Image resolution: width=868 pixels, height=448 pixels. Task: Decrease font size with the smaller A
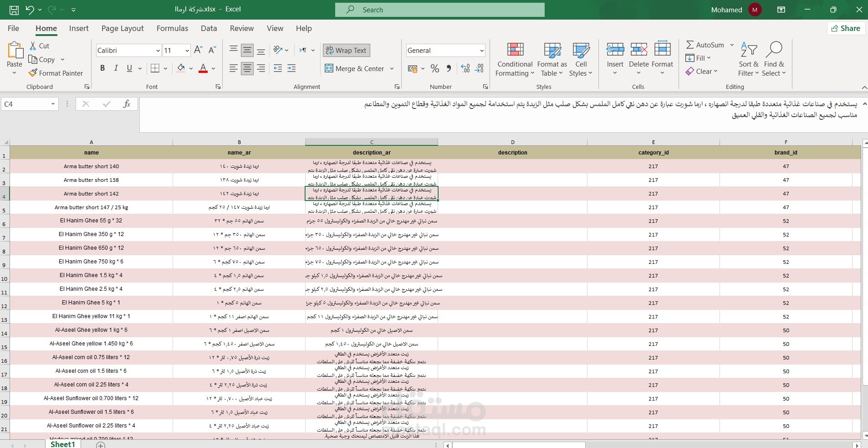[x=212, y=50]
